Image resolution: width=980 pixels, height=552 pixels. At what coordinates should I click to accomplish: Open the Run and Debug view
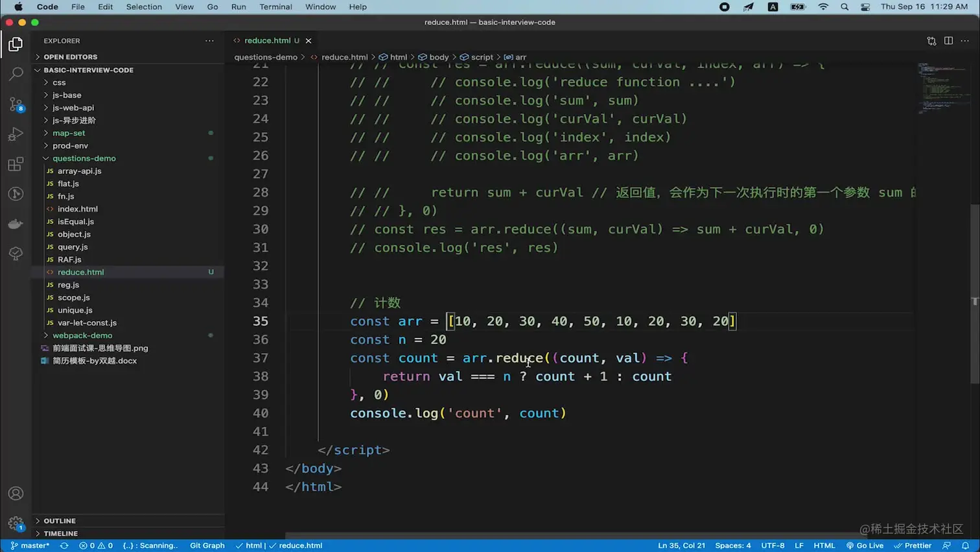pyautogui.click(x=16, y=134)
